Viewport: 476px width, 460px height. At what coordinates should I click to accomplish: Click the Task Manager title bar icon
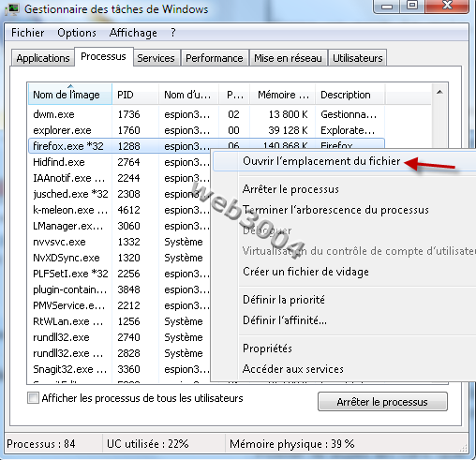(x=11, y=9)
